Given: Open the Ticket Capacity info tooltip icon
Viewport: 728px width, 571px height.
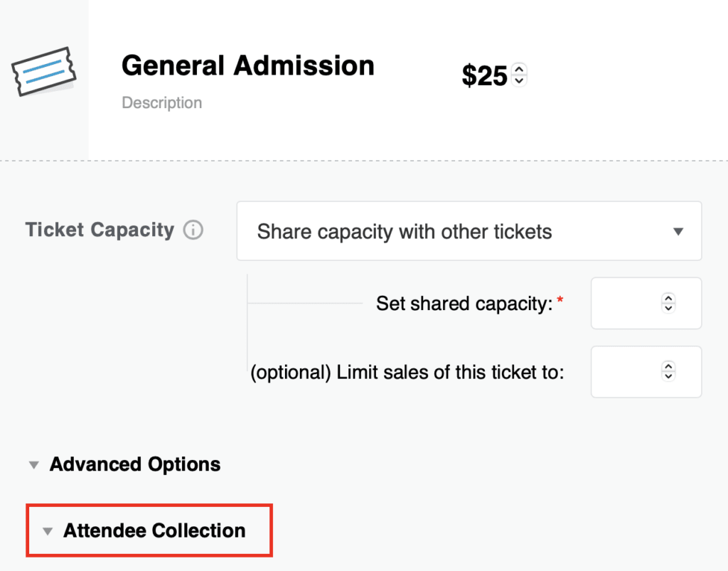Looking at the screenshot, I should (193, 230).
